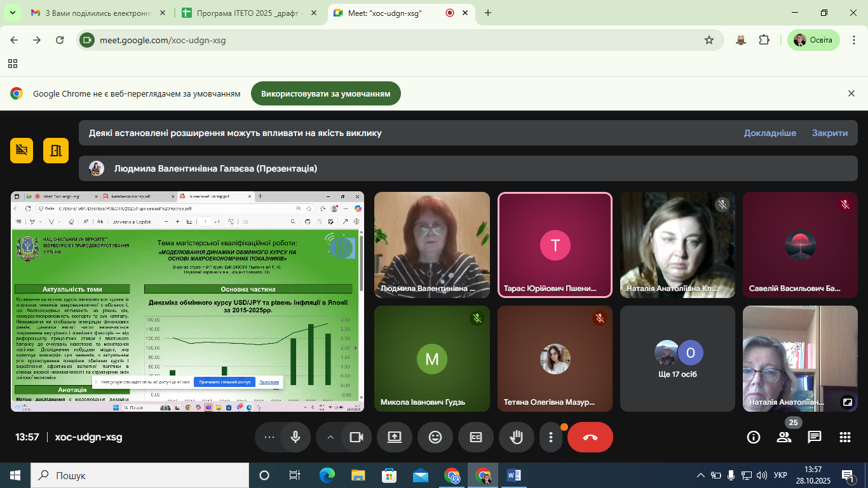This screenshot has height=488, width=868.
Task: Open the Mail app from taskbar
Action: [421, 475]
